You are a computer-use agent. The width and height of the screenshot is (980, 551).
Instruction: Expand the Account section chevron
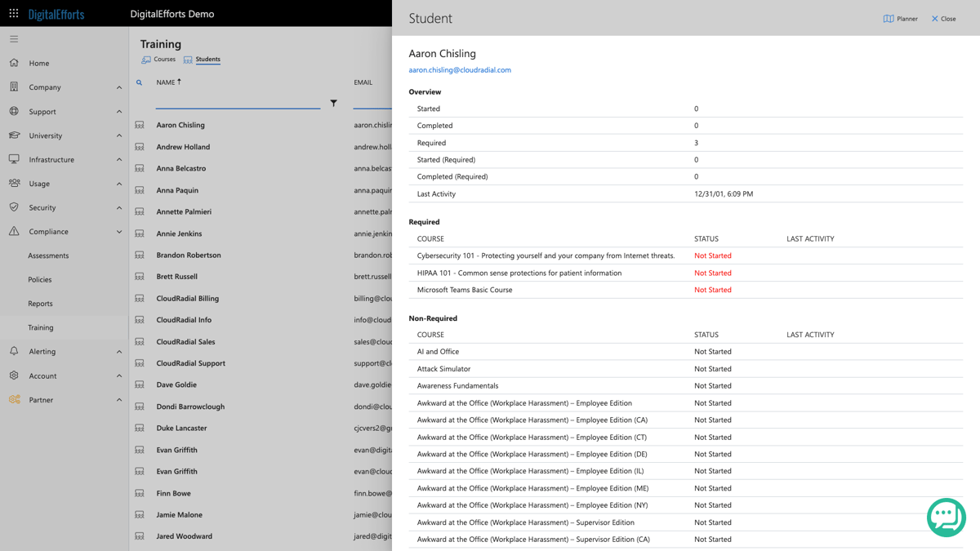pos(121,375)
